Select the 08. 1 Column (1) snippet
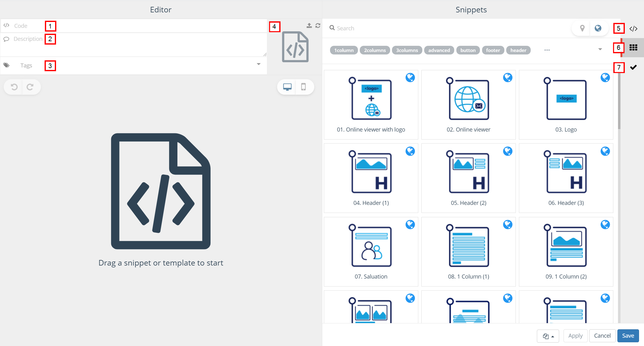Screen dimensions: 644x346 pyautogui.click(x=468, y=252)
